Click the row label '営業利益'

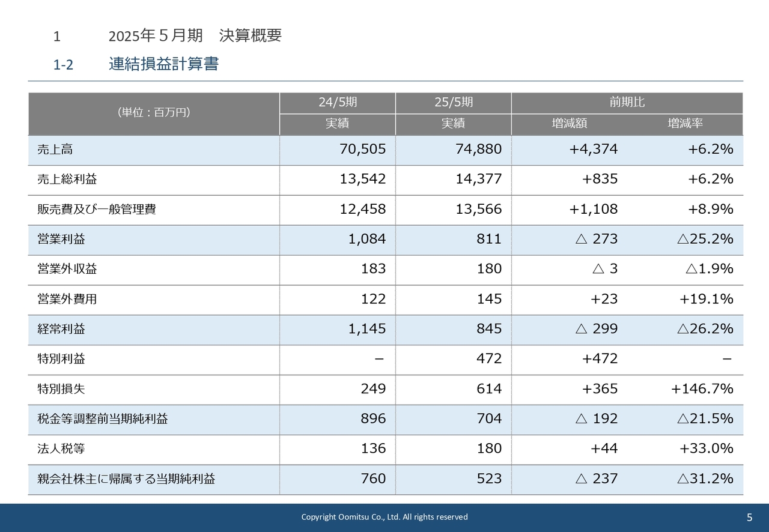[61, 240]
